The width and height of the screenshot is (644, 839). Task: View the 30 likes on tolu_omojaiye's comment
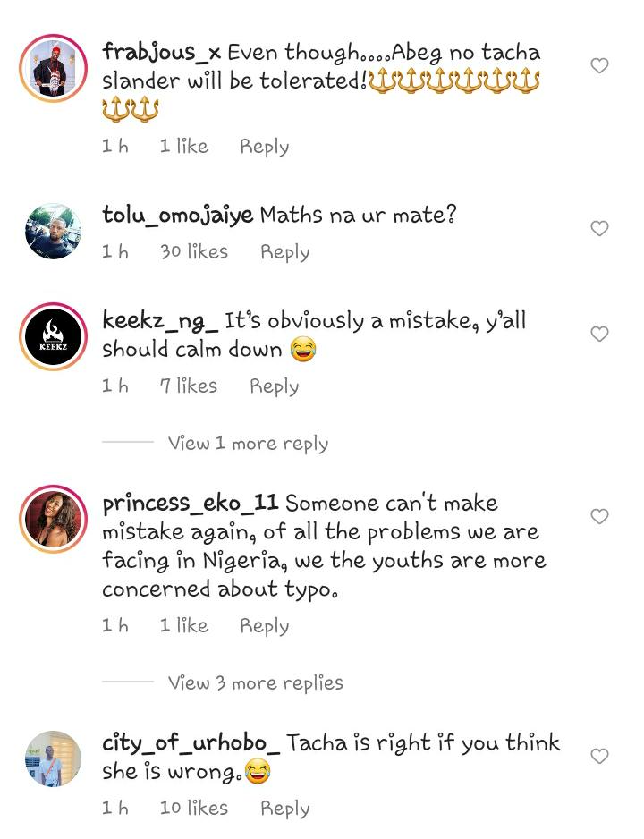(194, 252)
